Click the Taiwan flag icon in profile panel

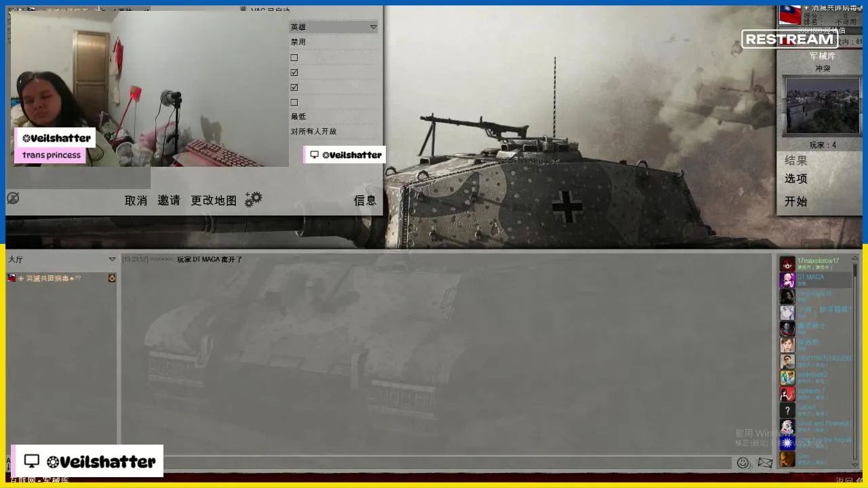[789, 15]
